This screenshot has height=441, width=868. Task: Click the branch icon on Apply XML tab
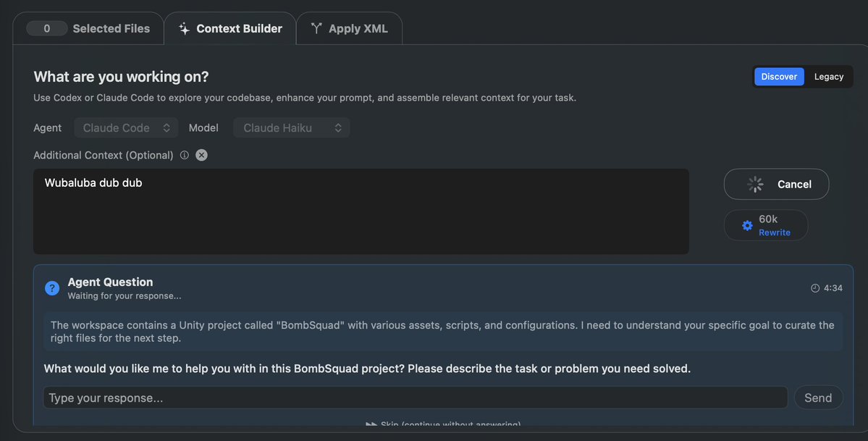coord(316,28)
